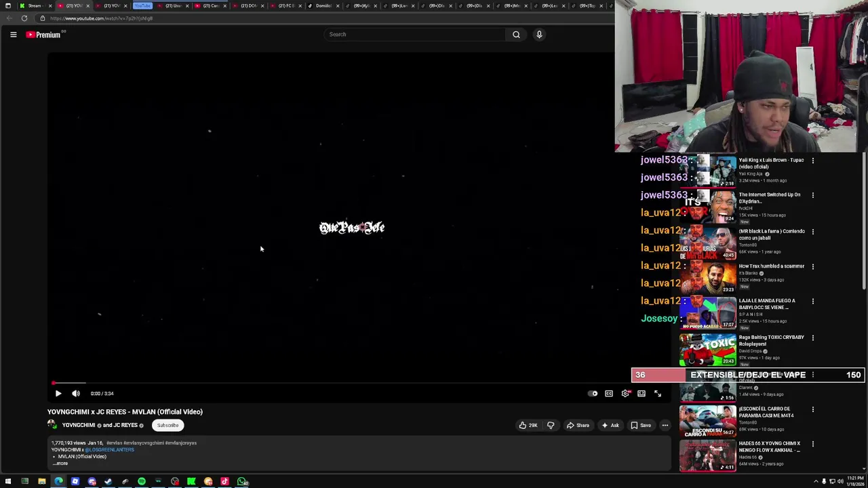868x488 pixels.
Task: Open Microsoft Edge from taskbar
Action: [x=59, y=482]
